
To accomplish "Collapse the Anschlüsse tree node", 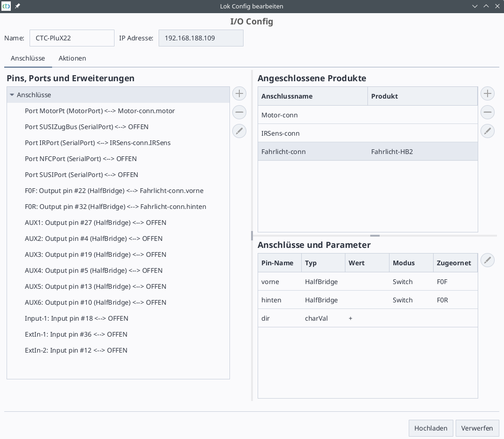I will pyautogui.click(x=12, y=95).
